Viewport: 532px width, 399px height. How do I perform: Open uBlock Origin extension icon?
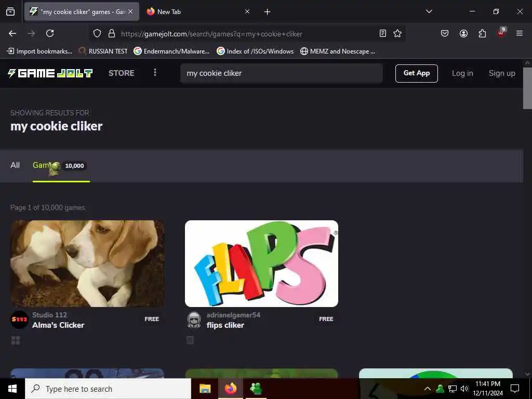pos(501,33)
